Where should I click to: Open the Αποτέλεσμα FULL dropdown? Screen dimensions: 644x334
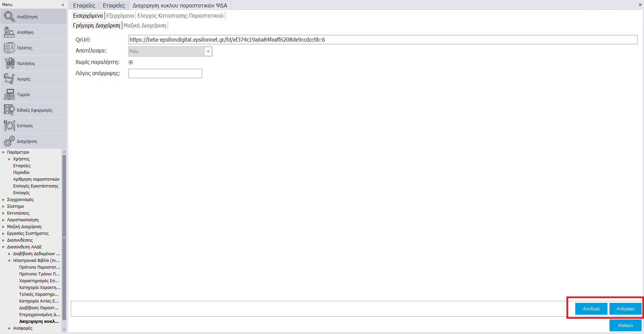[208, 51]
